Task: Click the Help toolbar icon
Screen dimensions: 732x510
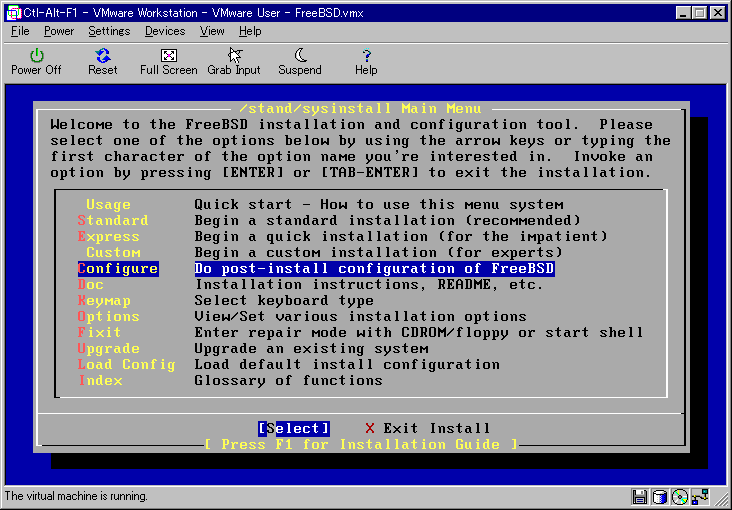Action: click(x=366, y=62)
